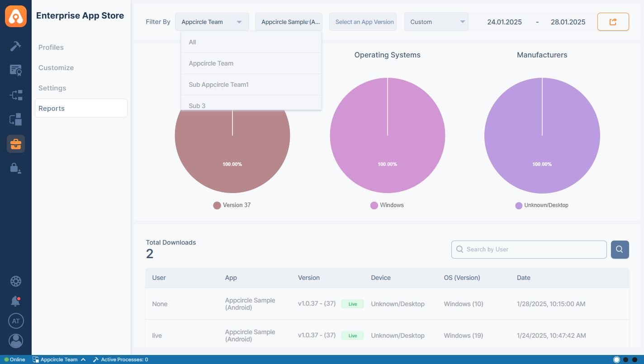Expand the Appcircle Team switcher in status bar

pyautogui.click(x=59, y=359)
